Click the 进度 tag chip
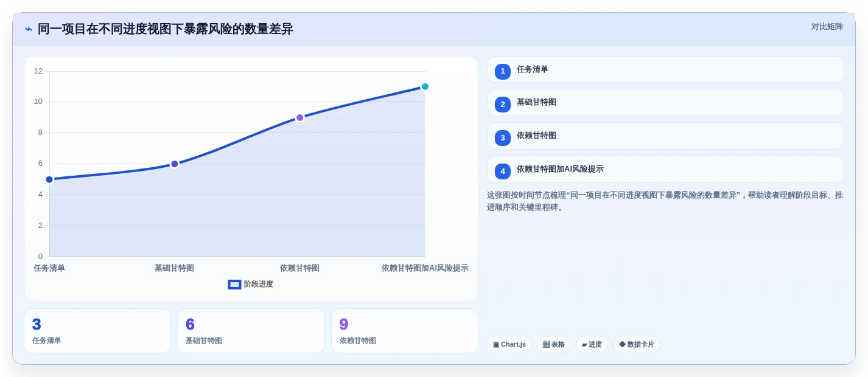This screenshot has height=377, width=868. tap(592, 345)
